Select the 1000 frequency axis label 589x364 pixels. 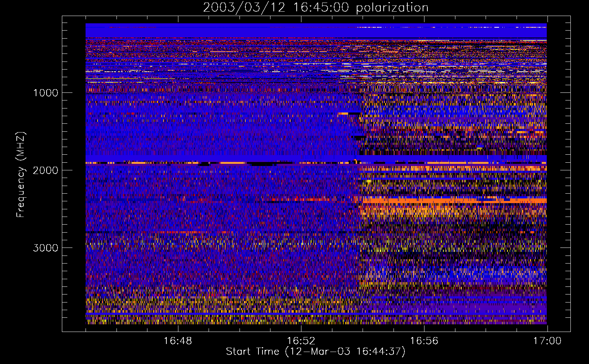click(x=46, y=93)
